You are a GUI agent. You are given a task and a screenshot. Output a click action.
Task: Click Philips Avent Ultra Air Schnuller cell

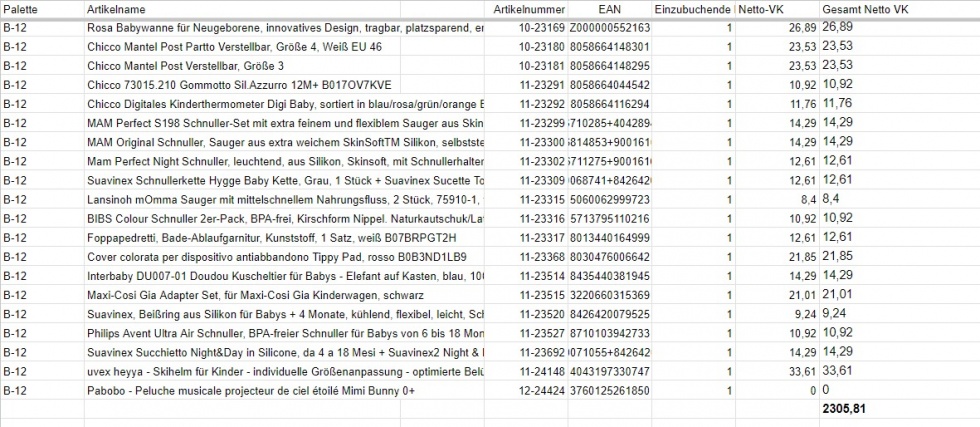click(284, 333)
